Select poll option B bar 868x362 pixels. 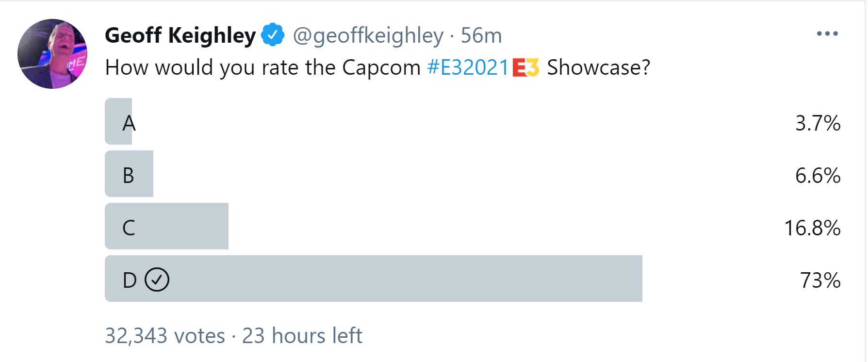click(129, 174)
